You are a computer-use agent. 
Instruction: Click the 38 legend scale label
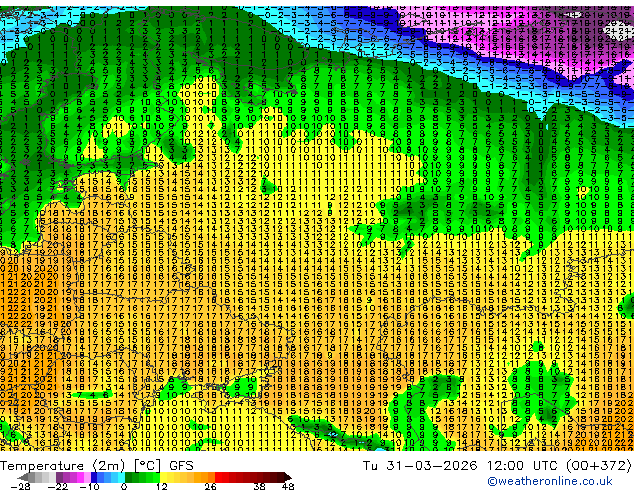(260, 486)
